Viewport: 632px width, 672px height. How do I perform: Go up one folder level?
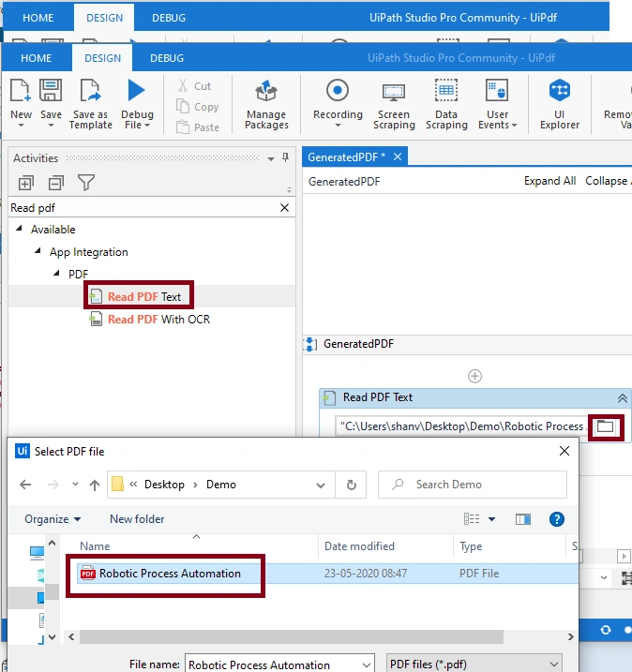[95, 485]
